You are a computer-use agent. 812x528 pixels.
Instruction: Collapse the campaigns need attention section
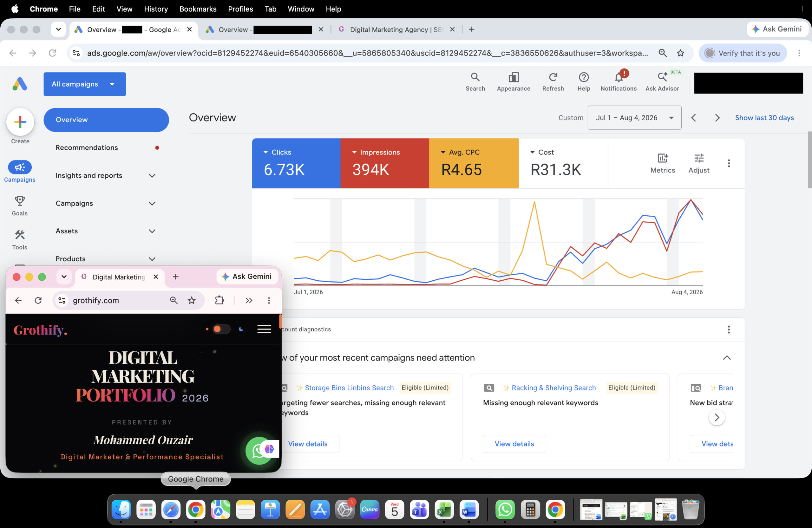click(x=727, y=357)
